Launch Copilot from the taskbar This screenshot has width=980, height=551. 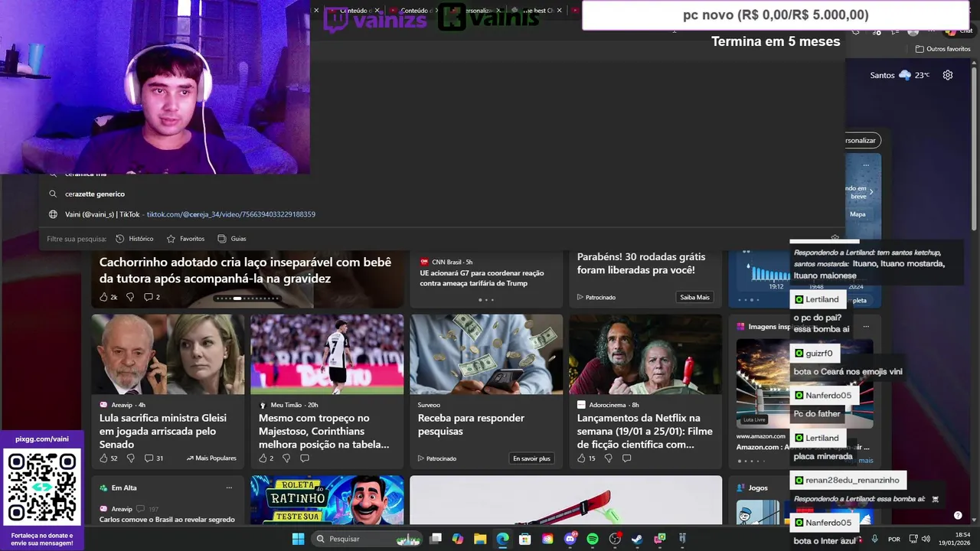pos(458,539)
